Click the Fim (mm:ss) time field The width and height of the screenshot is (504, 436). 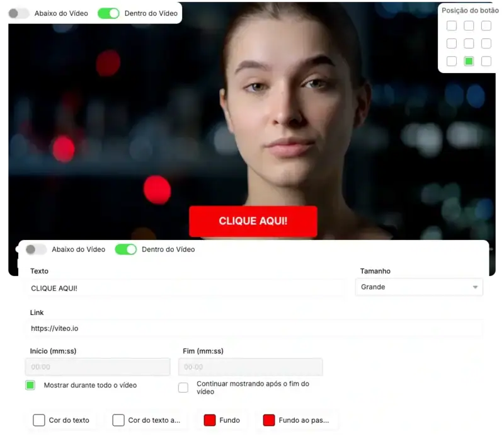click(x=250, y=367)
